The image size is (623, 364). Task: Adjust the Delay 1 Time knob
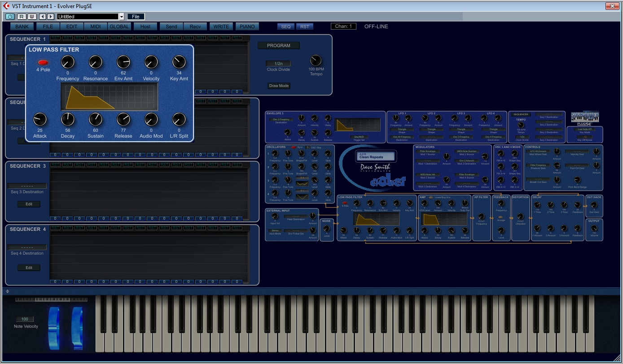coord(537,205)
